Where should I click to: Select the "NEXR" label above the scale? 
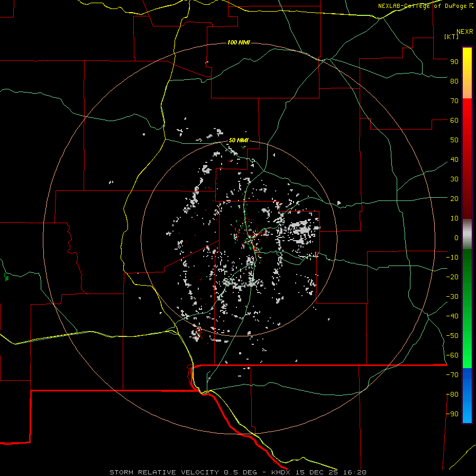[465, 32]
